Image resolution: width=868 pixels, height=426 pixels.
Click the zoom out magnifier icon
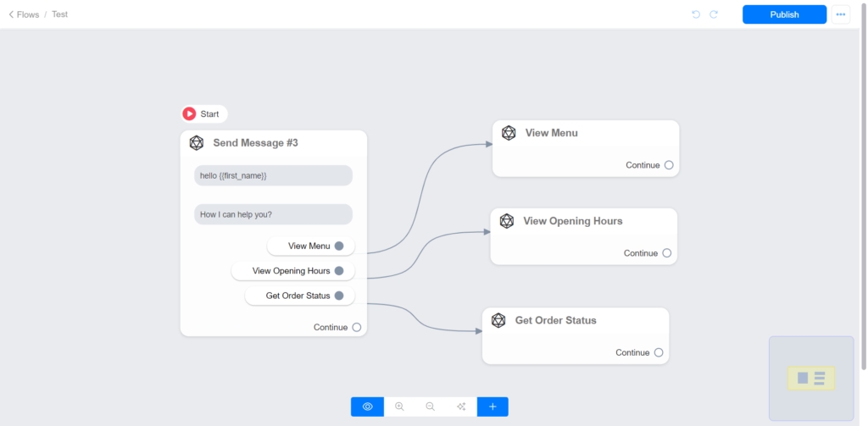[x=430, y=407]
